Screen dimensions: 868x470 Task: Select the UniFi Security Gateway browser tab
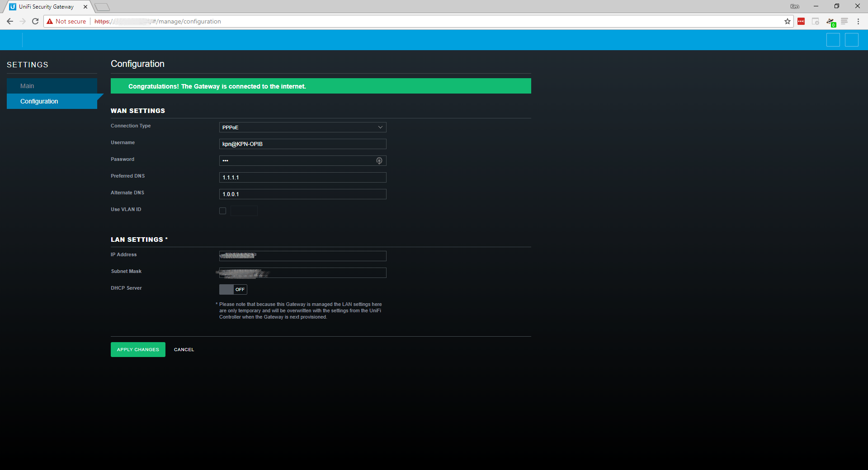point(47,7)
